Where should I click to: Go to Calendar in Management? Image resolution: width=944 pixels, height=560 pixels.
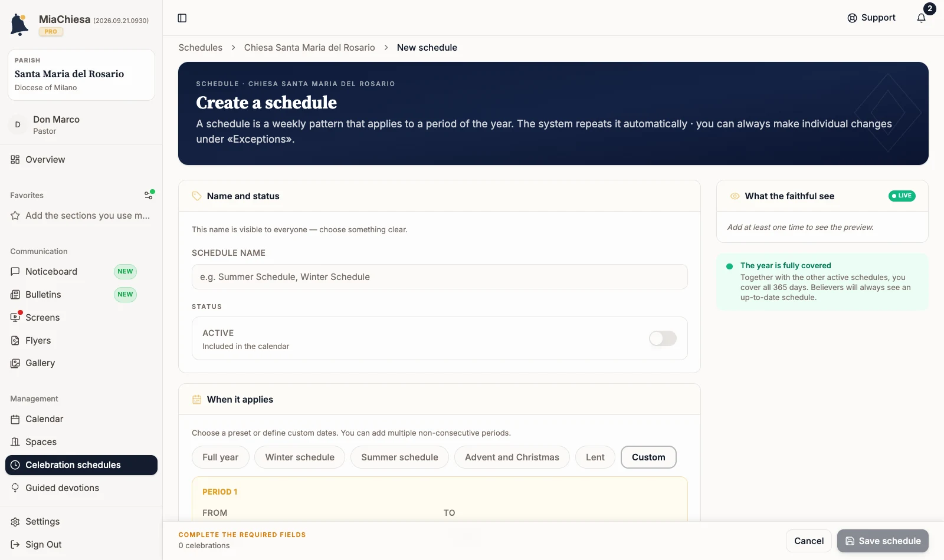pyautogui.click(x=81, y=419)
